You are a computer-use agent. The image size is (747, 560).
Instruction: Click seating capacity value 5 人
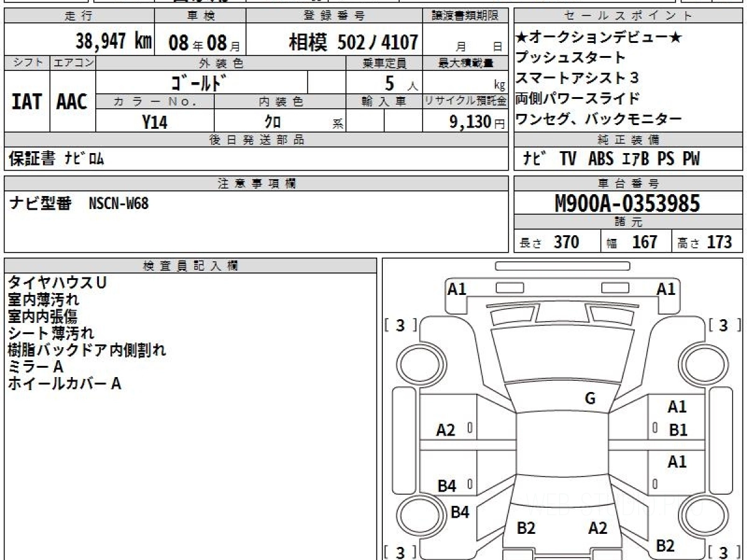[x=402, y=83]
